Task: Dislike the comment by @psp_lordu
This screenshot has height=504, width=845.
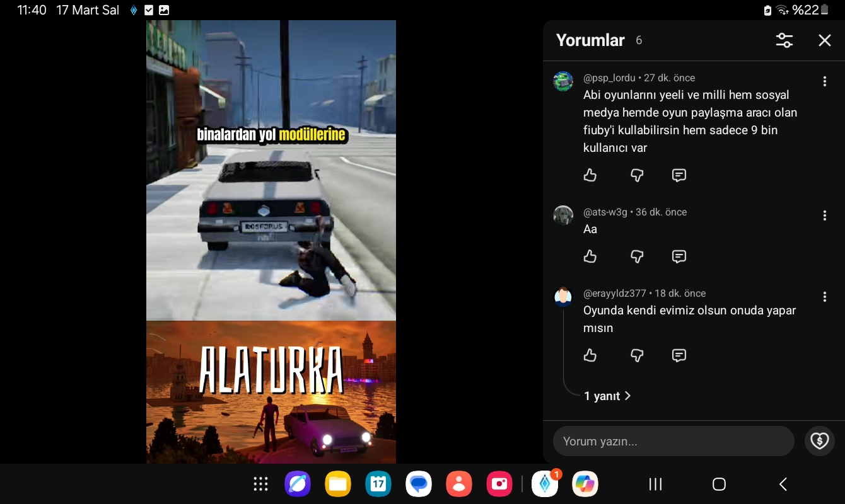Action: pos(637,175)
